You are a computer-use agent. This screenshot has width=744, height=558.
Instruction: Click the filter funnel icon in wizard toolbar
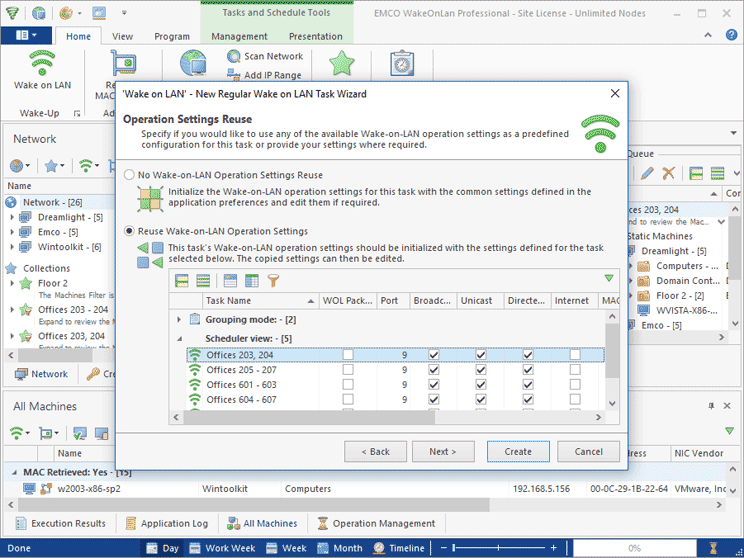click(x=273, y=282)
